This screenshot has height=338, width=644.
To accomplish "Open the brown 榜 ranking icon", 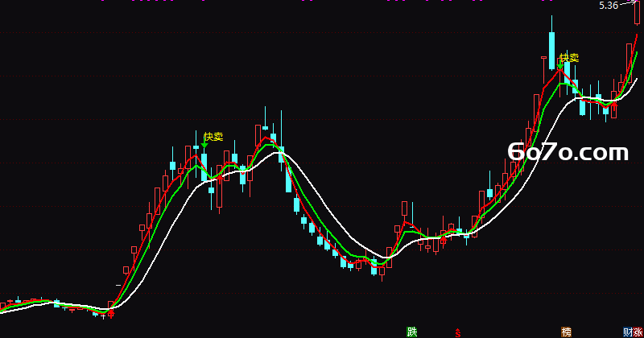I will click(x=567, y=332).
